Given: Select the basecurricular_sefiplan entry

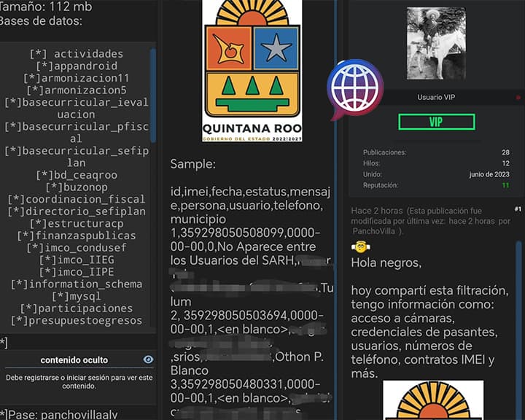Looking at the screenshot, I should pyautogui.click(x=77, y=157).
